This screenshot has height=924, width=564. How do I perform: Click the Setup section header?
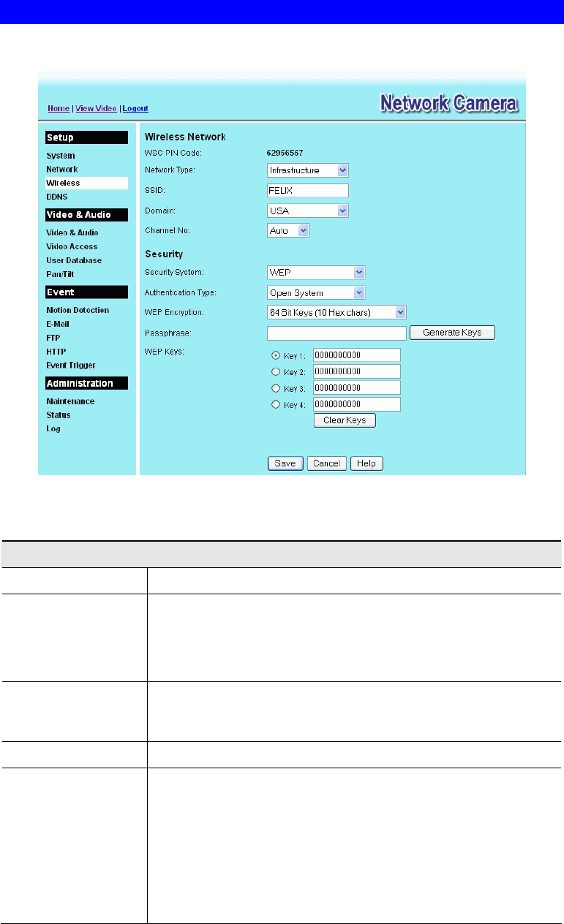[86, 137]
